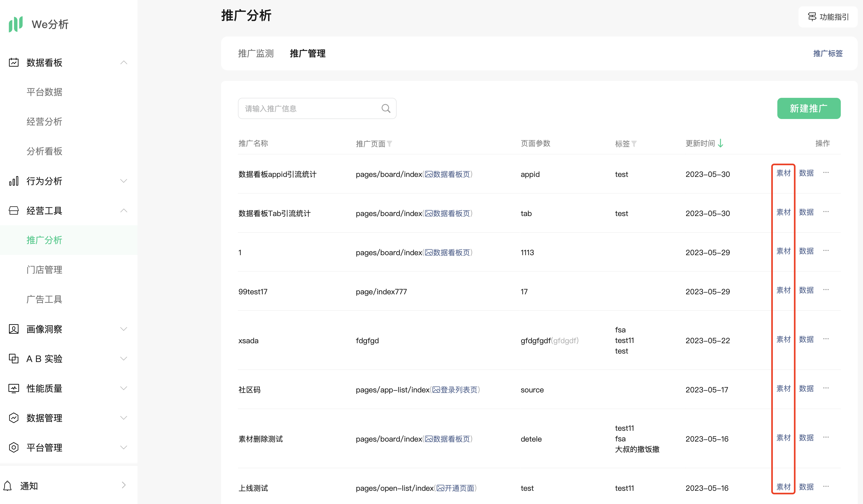Click the 功能指引 button
Screen dimensions: 863x504
tap(828, 17)
